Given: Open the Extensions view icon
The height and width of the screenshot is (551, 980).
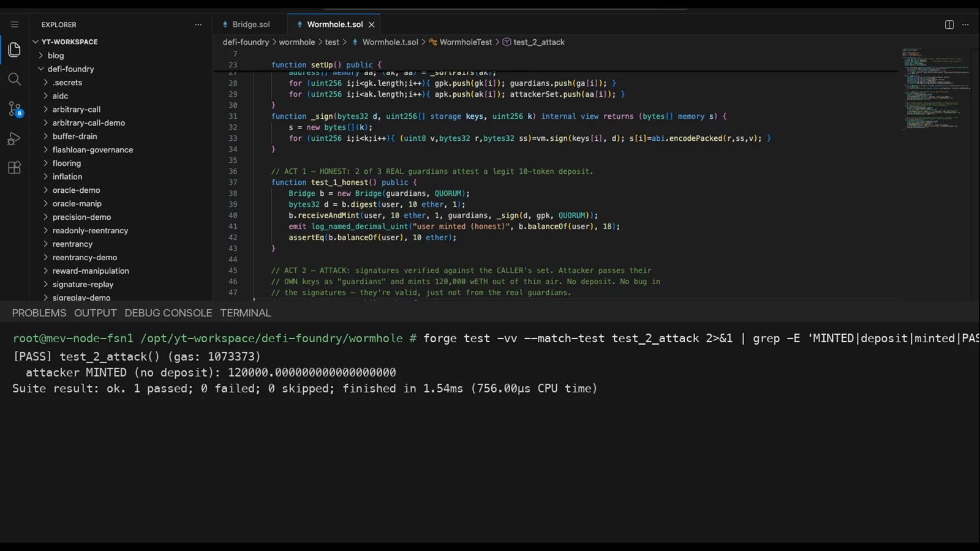Looking at the screenshot, I should tap(15, 168).
